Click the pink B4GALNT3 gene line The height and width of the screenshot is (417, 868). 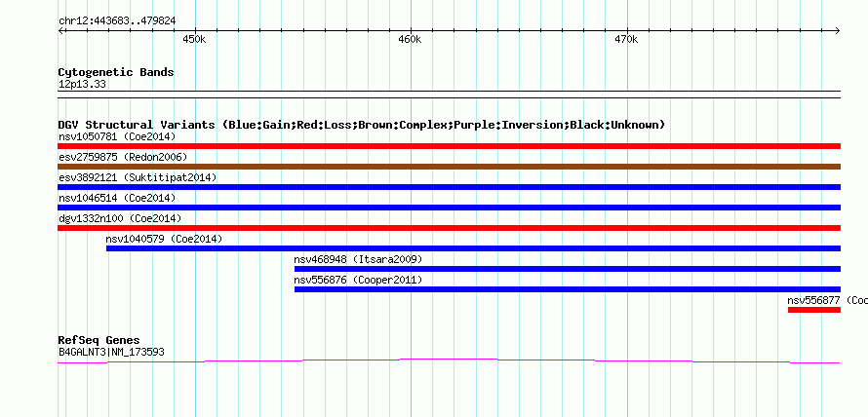point(449,361)
